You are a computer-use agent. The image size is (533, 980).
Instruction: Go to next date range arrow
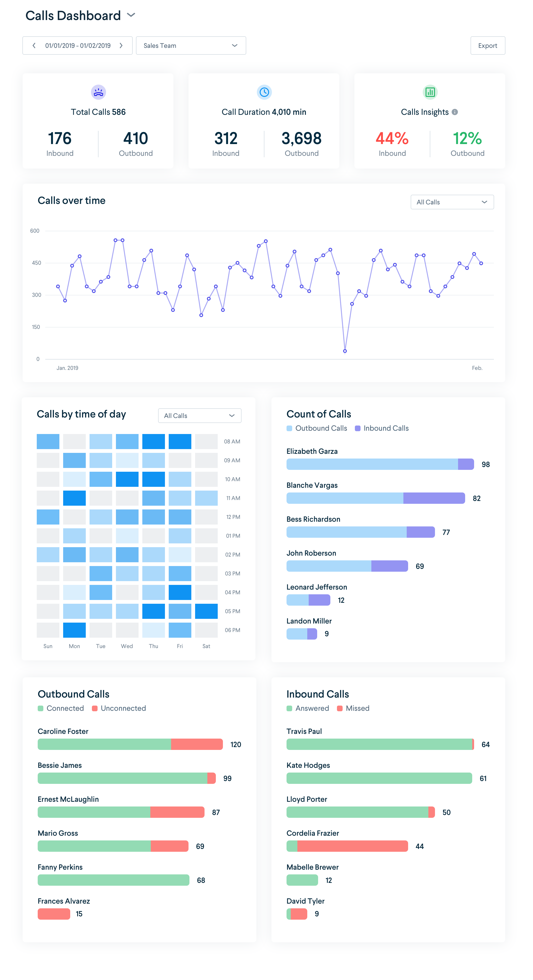pos(121,46)
